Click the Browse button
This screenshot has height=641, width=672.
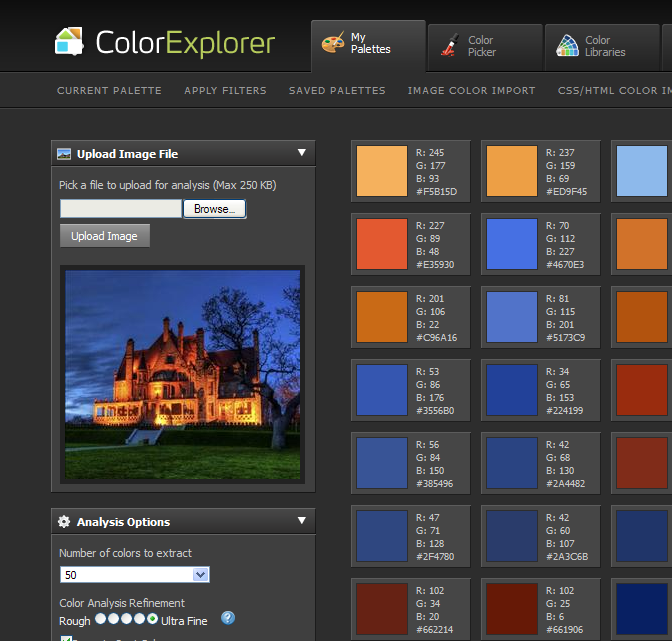coord(215,209)
